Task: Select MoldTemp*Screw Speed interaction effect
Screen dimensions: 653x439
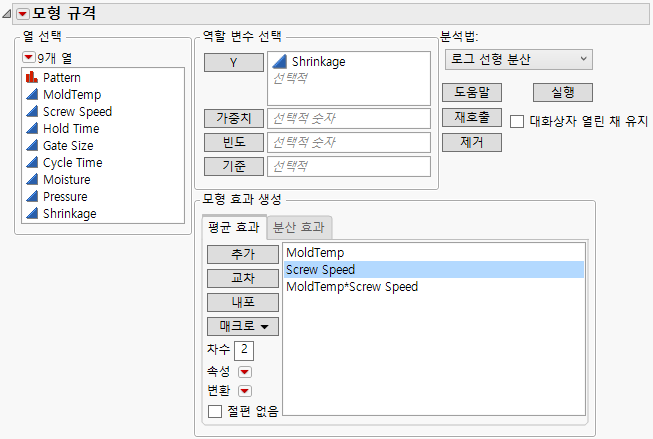Action: click(x=434, y=287)
